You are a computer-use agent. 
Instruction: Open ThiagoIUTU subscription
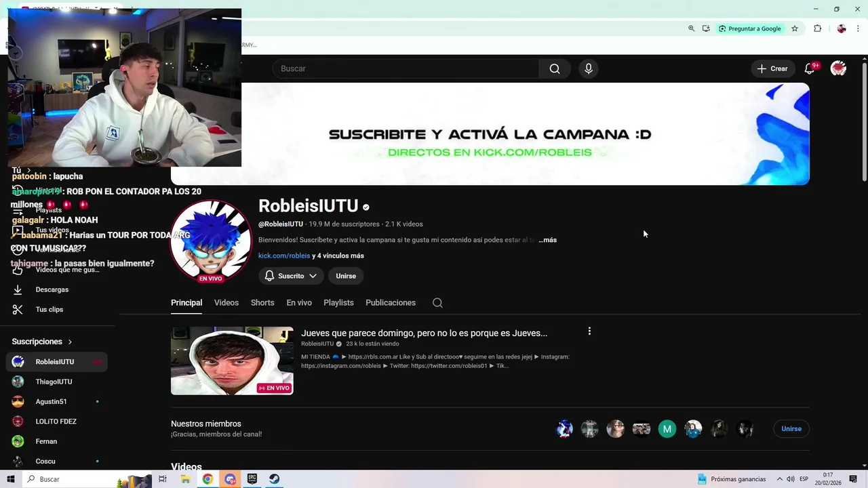click(x=57, y=382)
